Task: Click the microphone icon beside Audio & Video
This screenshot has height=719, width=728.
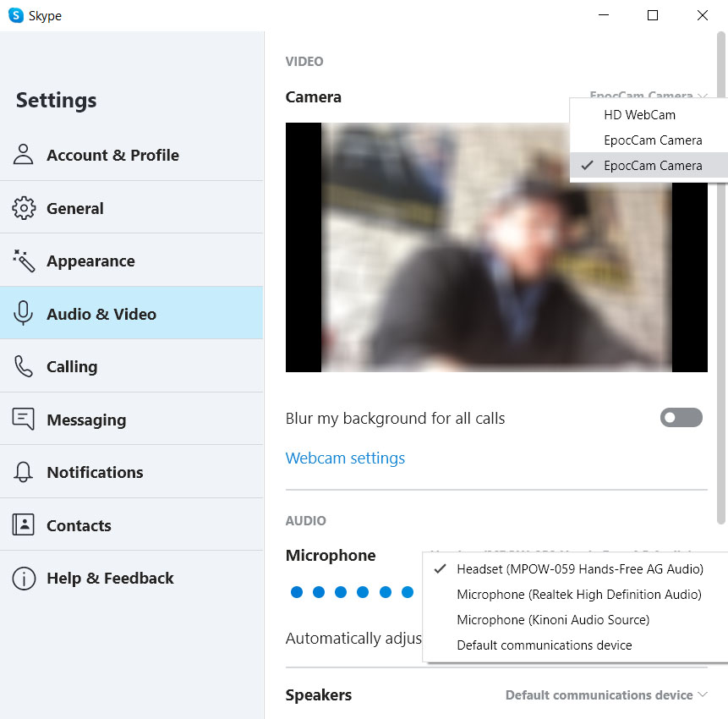Action: (23, 313)
